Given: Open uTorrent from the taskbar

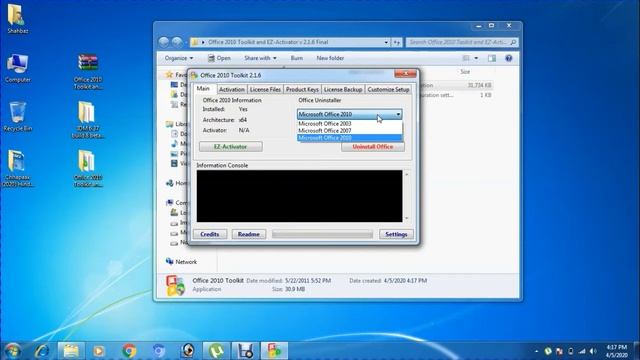Looking at the screenshot, I should pos(216,351).
